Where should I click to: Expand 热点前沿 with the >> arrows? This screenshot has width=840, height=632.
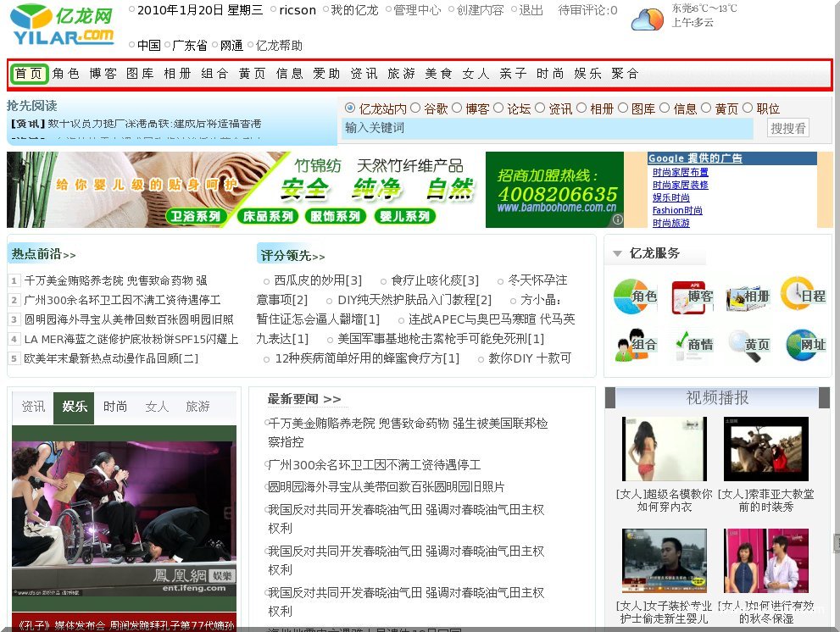[x=69, y=255]
